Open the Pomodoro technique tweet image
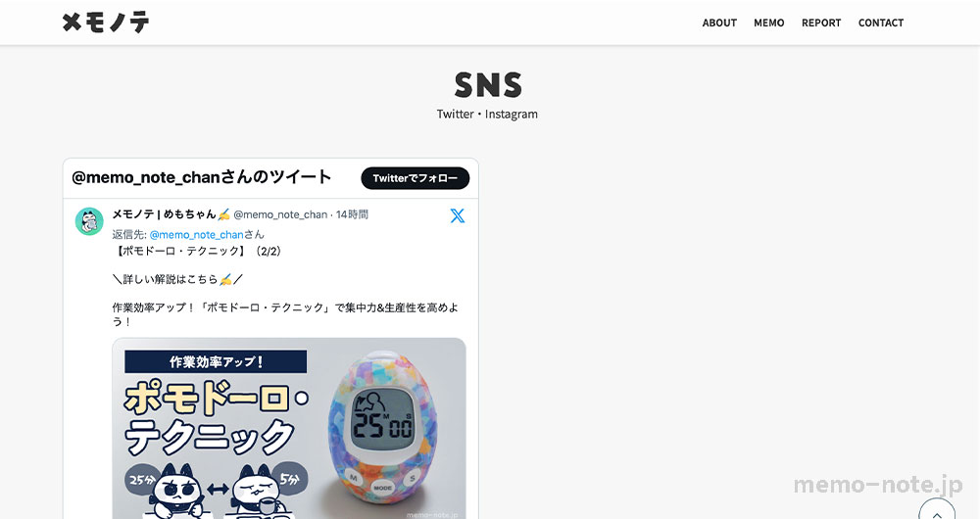The width and height of the screenshot is (980, 519). [x=289, y=429]
